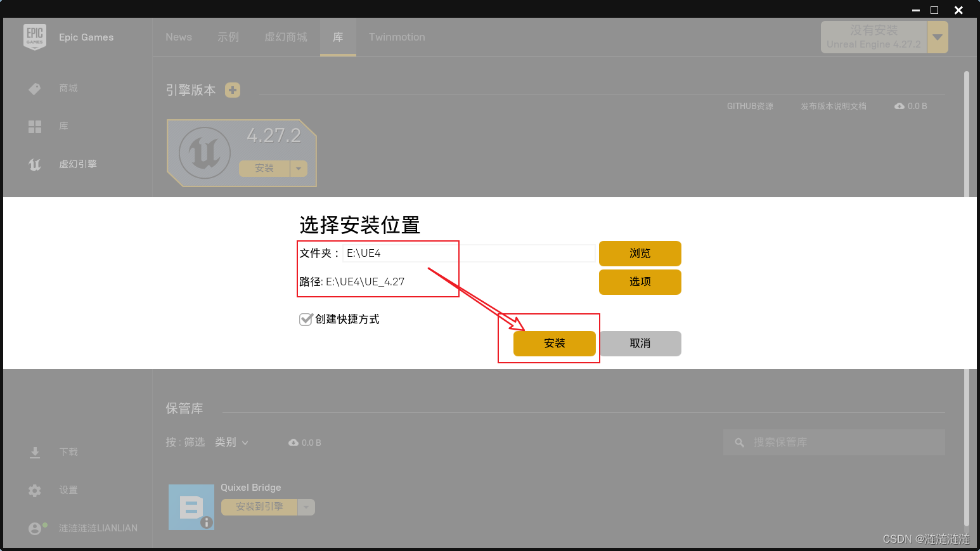Image resolution: width=980 pixels, height=551 pixels.
Task: Click the 浏览 browse button
Action: [640, 254]
